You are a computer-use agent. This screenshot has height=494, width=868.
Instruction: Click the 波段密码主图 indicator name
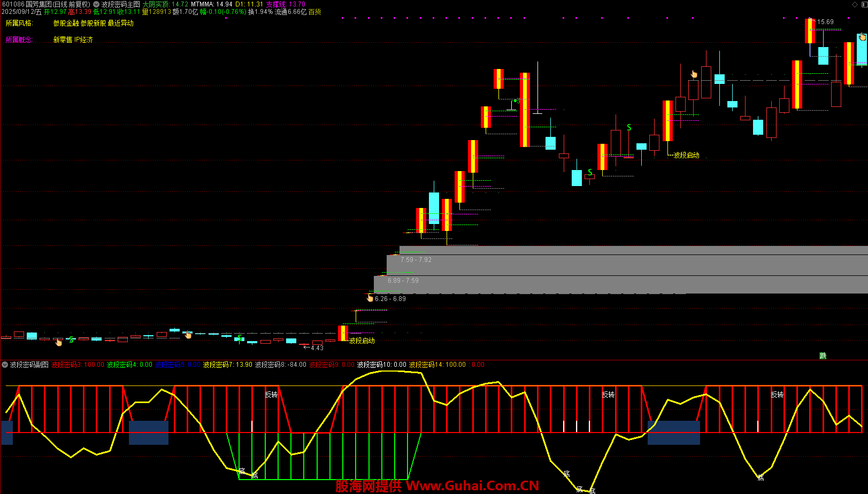(120, 4)
